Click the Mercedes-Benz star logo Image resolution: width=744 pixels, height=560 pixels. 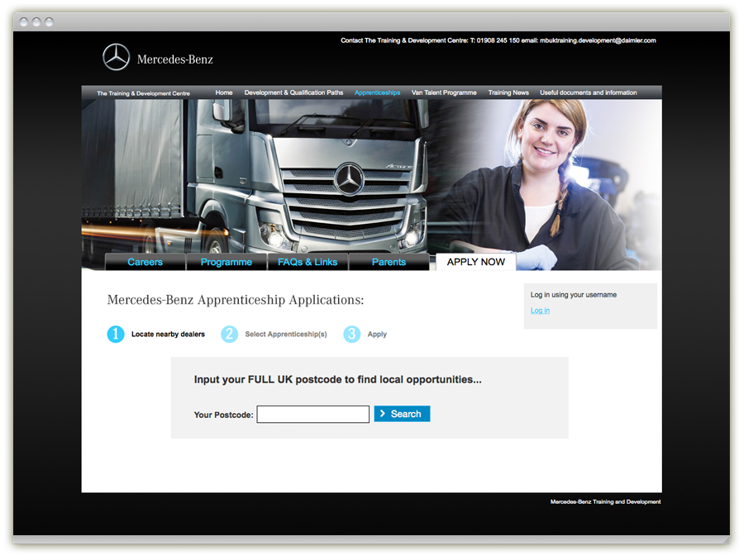point(117,58)
